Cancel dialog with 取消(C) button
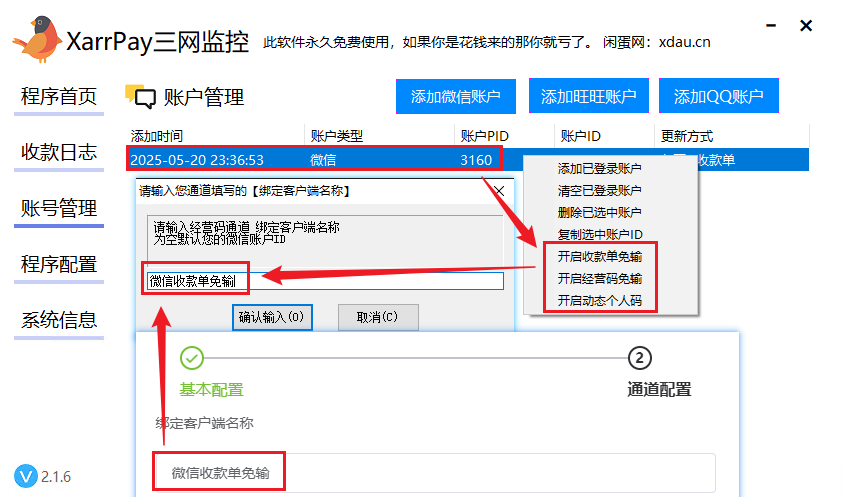Screen dimensions: 843x497 (x=378, y=317)
